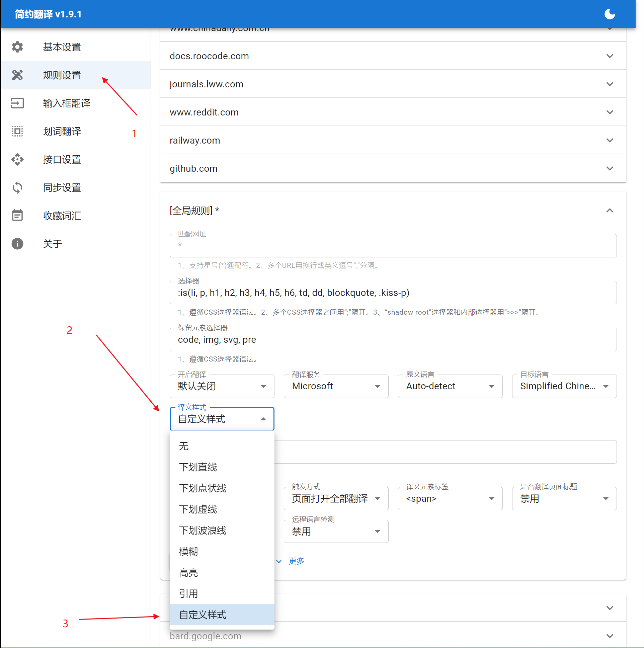Click the info icon for 关于
The image size is (644, 648).
17,244
